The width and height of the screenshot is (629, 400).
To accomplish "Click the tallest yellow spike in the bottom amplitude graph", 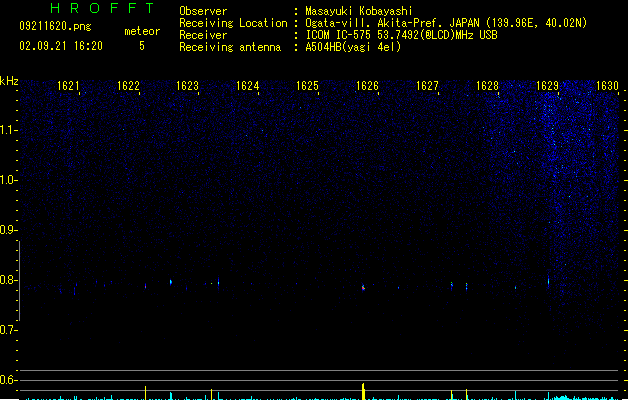I will click(363, 392).
